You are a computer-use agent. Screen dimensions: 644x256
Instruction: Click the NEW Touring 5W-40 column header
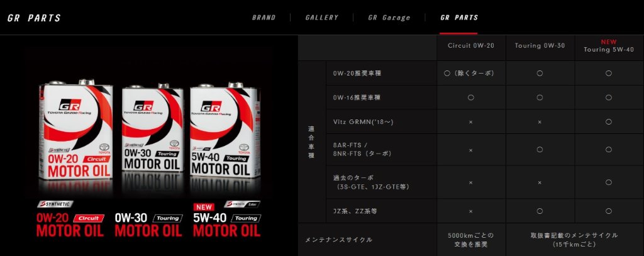tap(609, 46)
